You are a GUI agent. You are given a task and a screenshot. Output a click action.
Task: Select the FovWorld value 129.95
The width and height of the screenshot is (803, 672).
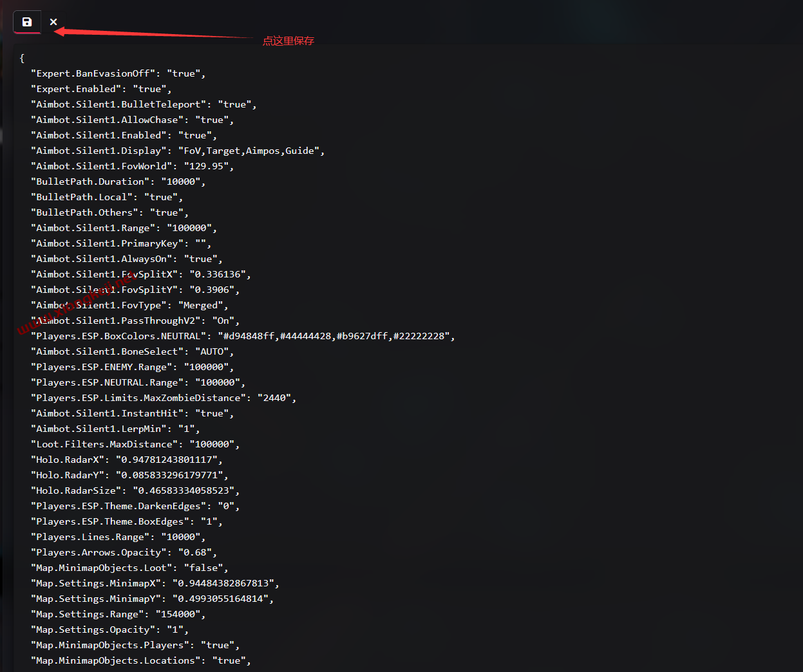coord(206,166)
